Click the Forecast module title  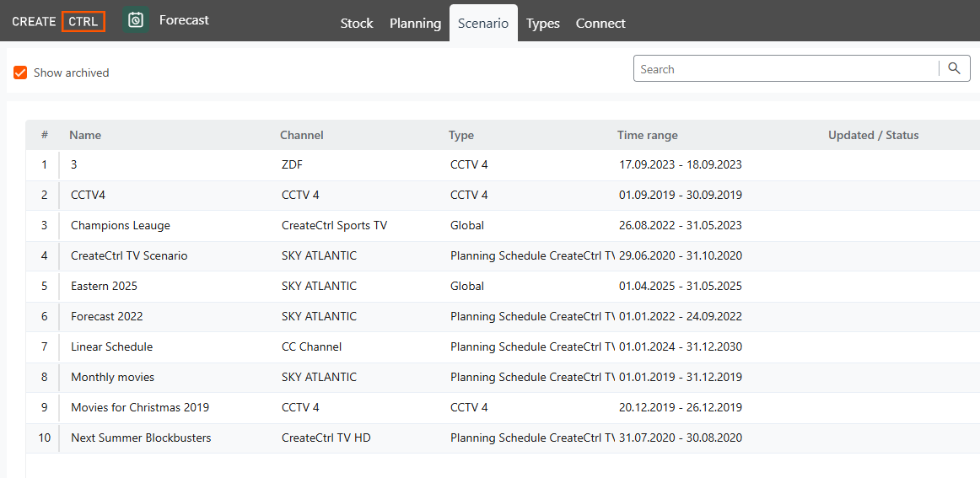tap(184, 20)
